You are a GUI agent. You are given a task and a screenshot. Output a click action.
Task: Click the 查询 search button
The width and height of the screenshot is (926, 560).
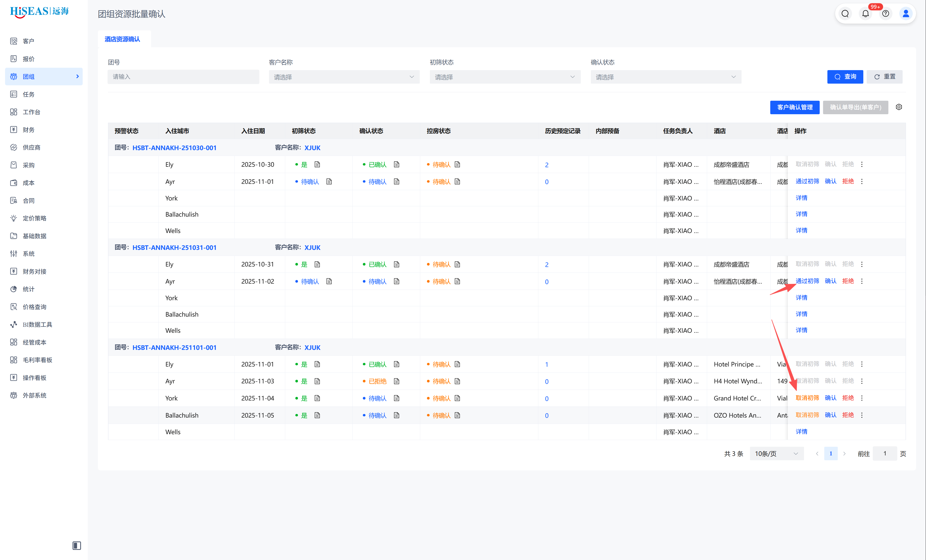pos(845,77)
